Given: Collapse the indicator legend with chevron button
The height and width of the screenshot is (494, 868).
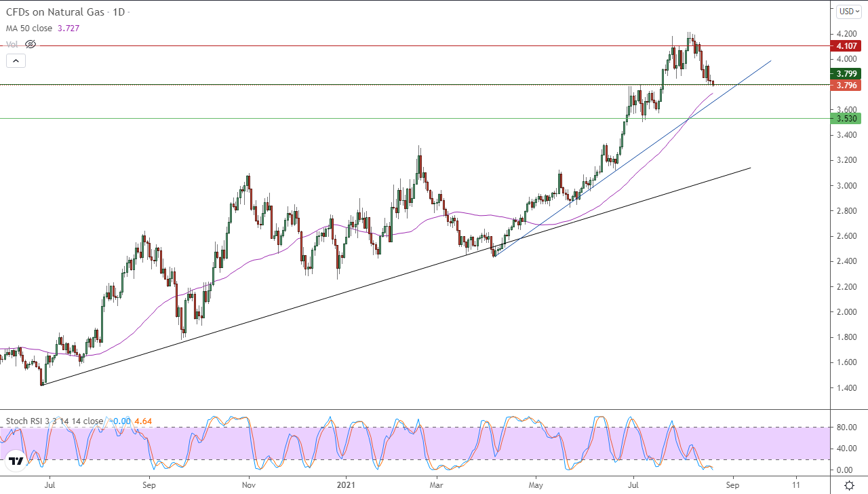Looking at the screenshot, I should click(16, 60).
